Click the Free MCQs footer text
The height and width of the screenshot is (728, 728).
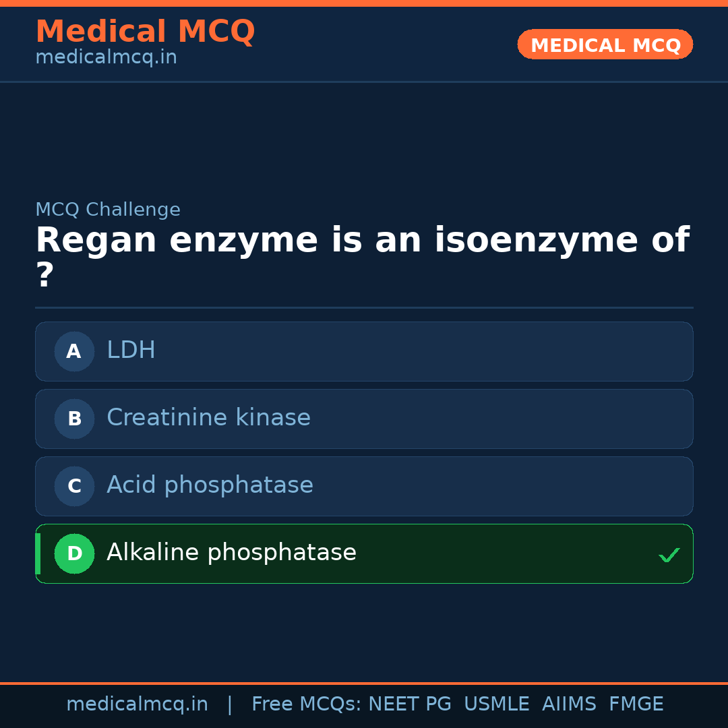tap(306, 704)
